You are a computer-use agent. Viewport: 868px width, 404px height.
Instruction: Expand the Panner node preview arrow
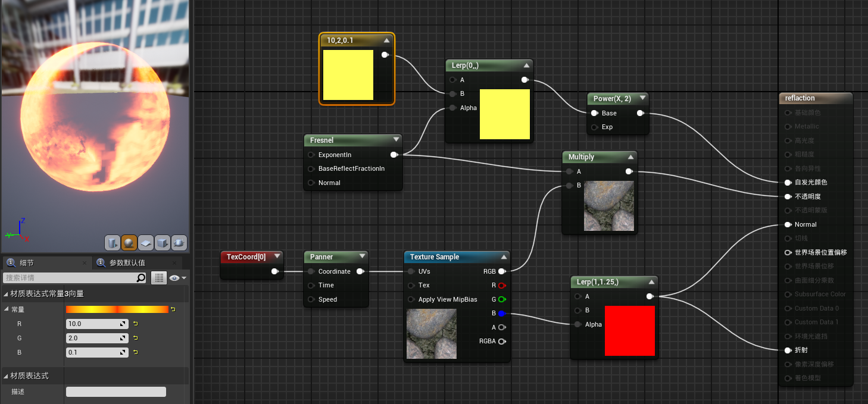coord(362,257)
